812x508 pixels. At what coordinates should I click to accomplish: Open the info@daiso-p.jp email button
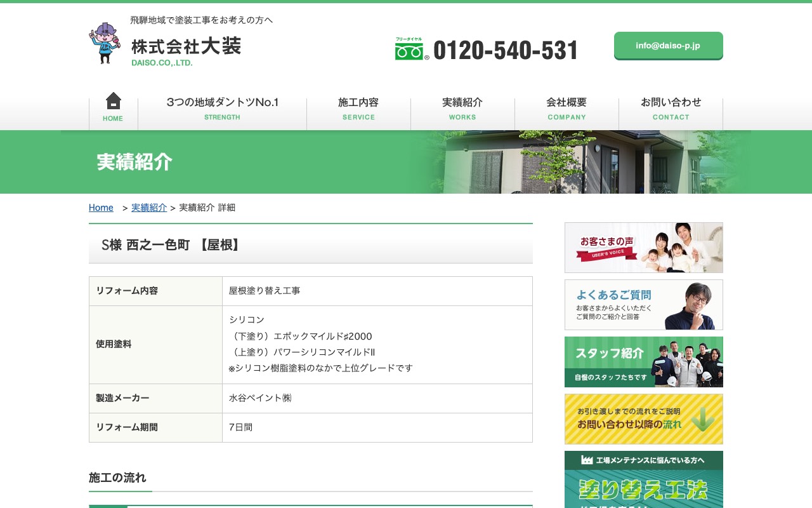point(668,46)
